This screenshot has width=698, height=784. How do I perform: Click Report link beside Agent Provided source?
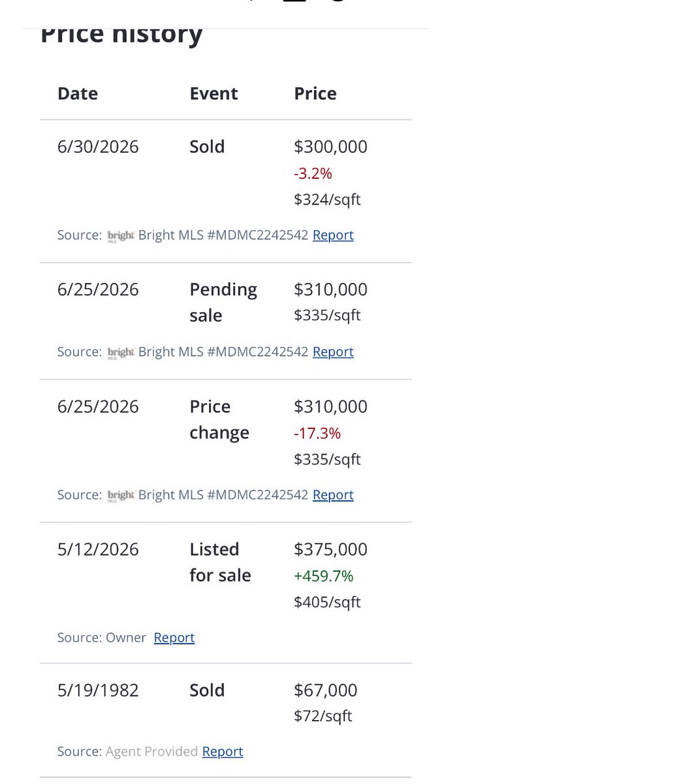[x=223, y=752]
